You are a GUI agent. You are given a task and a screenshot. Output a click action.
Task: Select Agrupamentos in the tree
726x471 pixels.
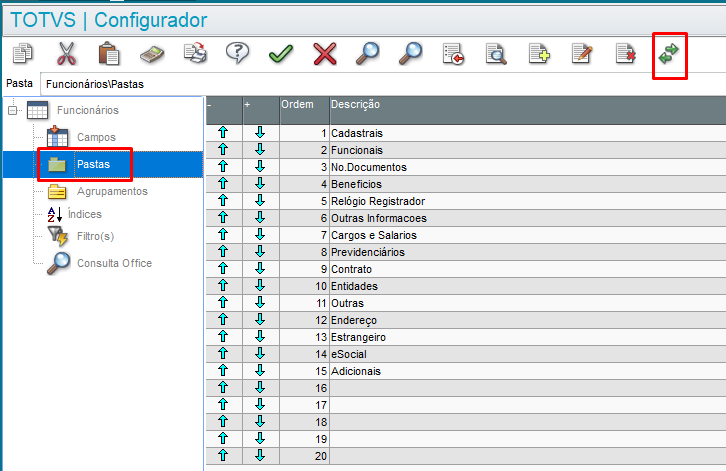(112, 191)
